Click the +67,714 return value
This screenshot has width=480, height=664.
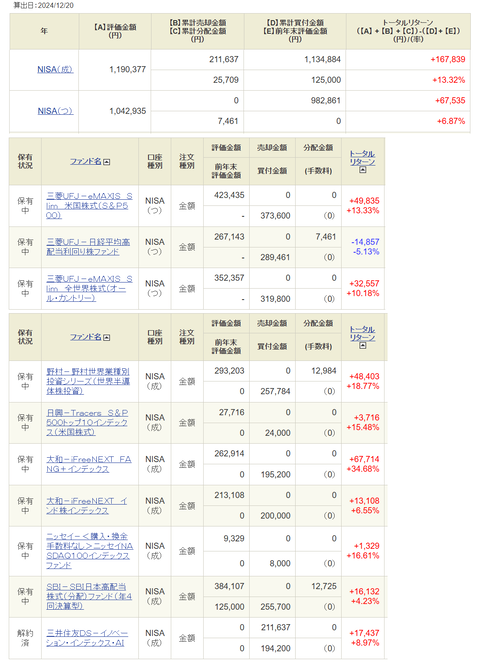pos(364,459)
